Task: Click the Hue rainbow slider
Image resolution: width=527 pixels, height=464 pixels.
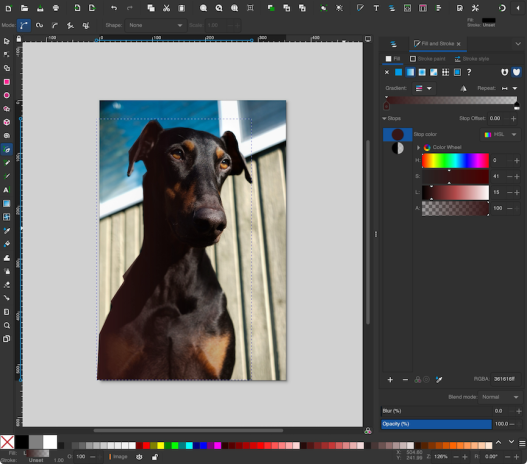Action: (x=455, y=161)
